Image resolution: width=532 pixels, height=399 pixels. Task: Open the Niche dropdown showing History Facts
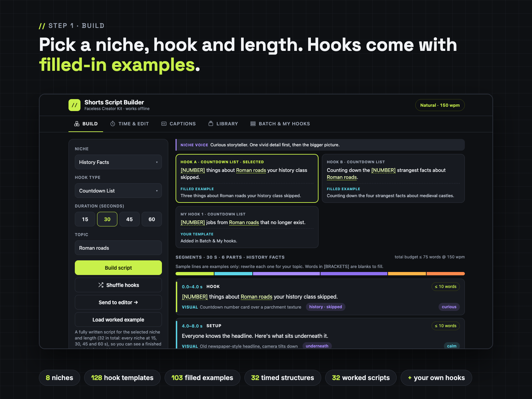tap(118, 162)
